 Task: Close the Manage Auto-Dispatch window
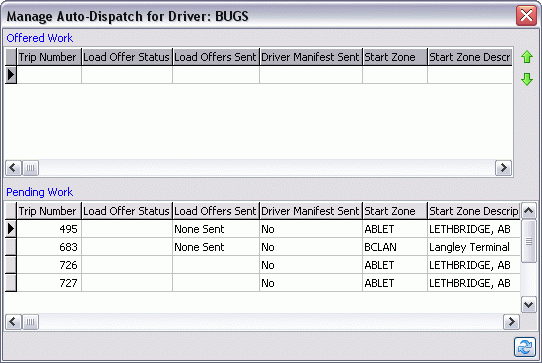coord(526,16)
